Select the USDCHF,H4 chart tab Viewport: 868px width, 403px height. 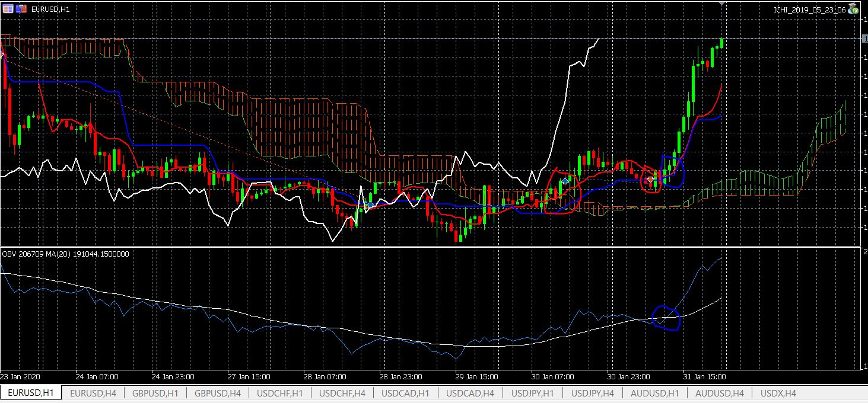pyautogui.click(x=342, y=393)
